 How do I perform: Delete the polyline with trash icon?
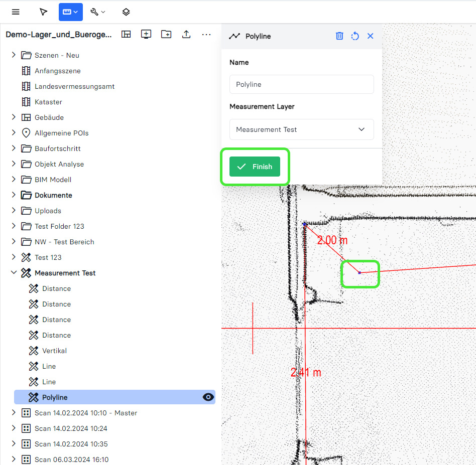339,36
